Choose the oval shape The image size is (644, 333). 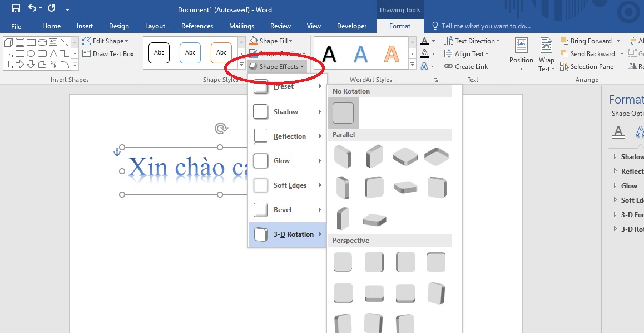coord(31,53)
